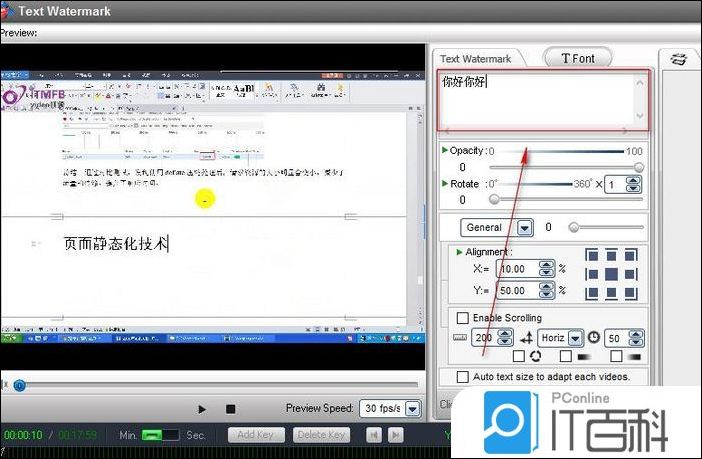This screenshot has height=459, width=702.
Task: Select top-left position in the alignment grid
Action: pyautogui.click(x=591, y=255)
